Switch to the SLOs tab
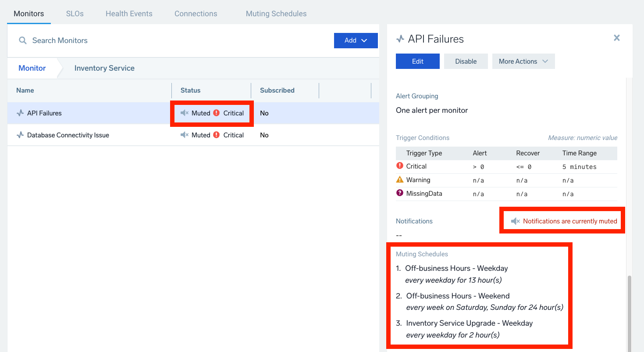This screenshot has width=644, height=352. tap(75, 14)
